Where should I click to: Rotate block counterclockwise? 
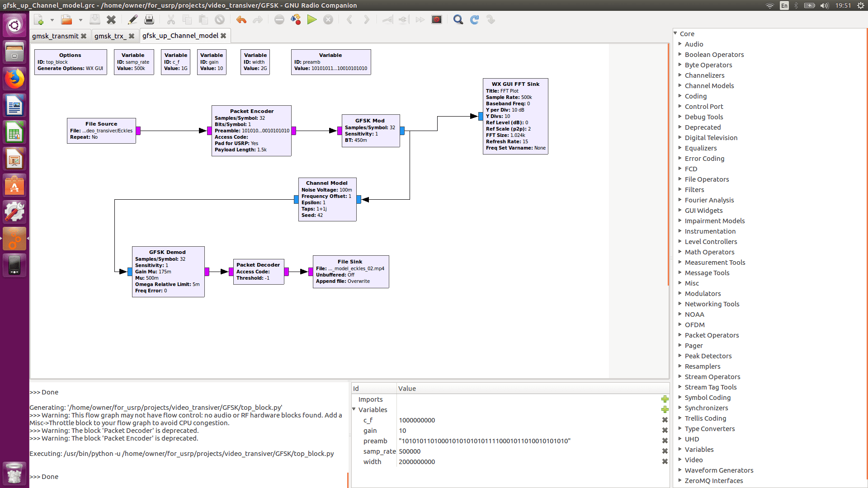349,20
